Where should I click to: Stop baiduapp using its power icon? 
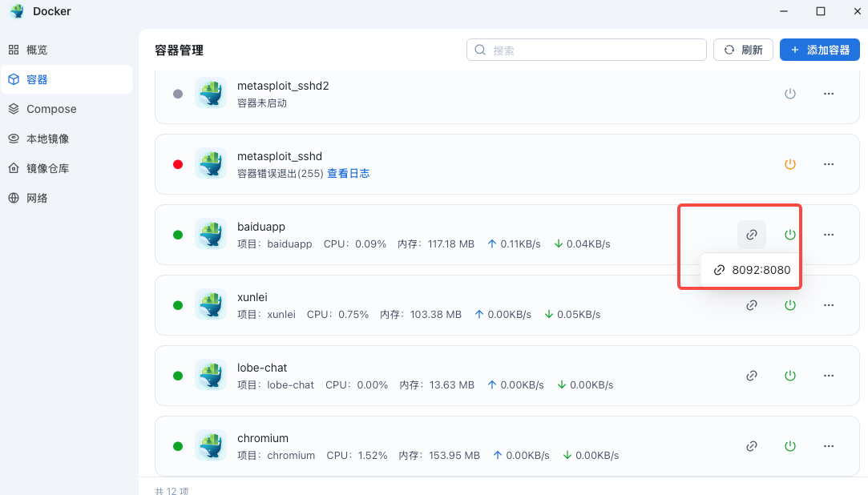tap(790, 235)
